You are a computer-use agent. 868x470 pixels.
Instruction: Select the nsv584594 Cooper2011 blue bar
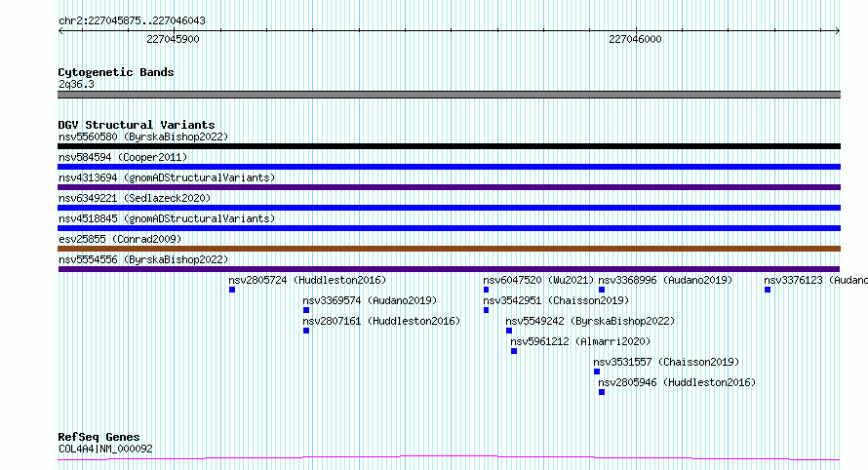point(449,167)
